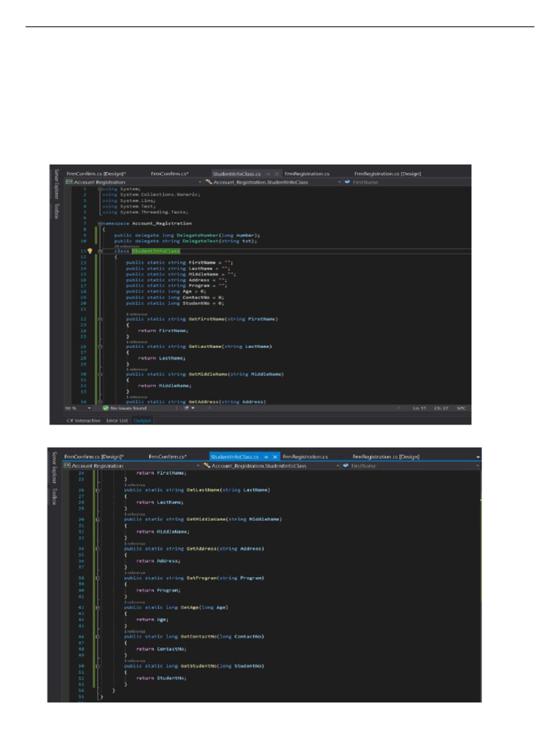Collapse the GetProgram method on line 38
The height and width of the screenshot is (747, 560).
tap(98, 578)
